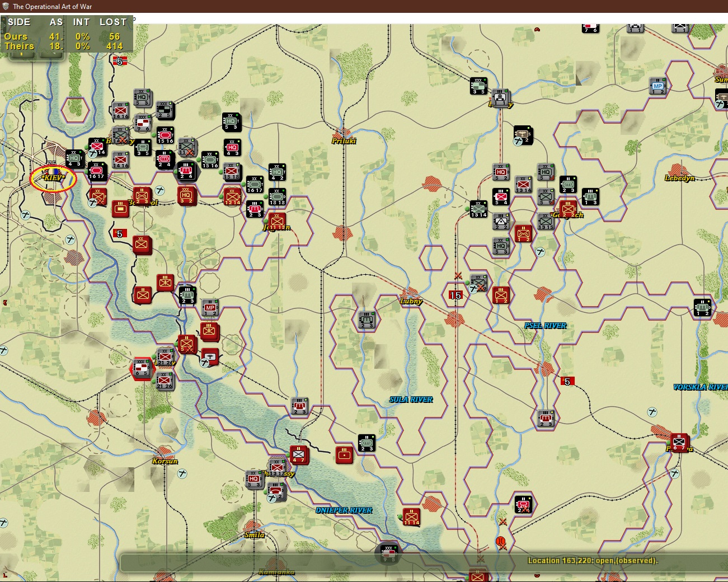The width and height of the screenshot is (728, 582).
Task: Select the red regiment counter with single dot
Action: pyautogui.click(x=344, y=454)
